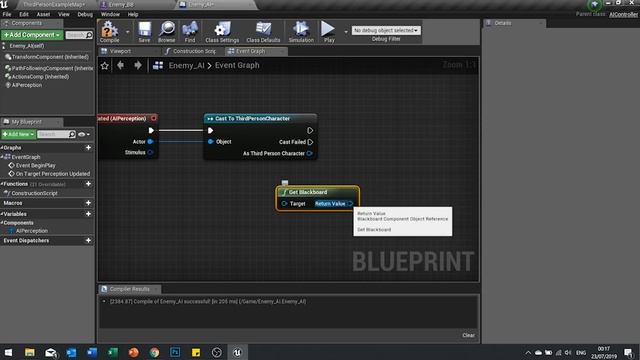Image resolution: width=640 pixels, height=360 pixels.
Task: Add a new graph with the plus icon
Action: tap(88, 147)
